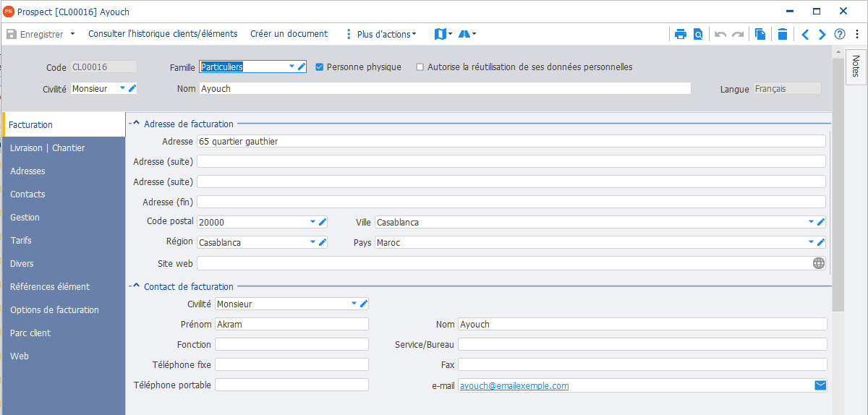Click Consulter l'historique clients/éléments
The image size is (868, 415).
pyautogui.click(x=163, y=34)
